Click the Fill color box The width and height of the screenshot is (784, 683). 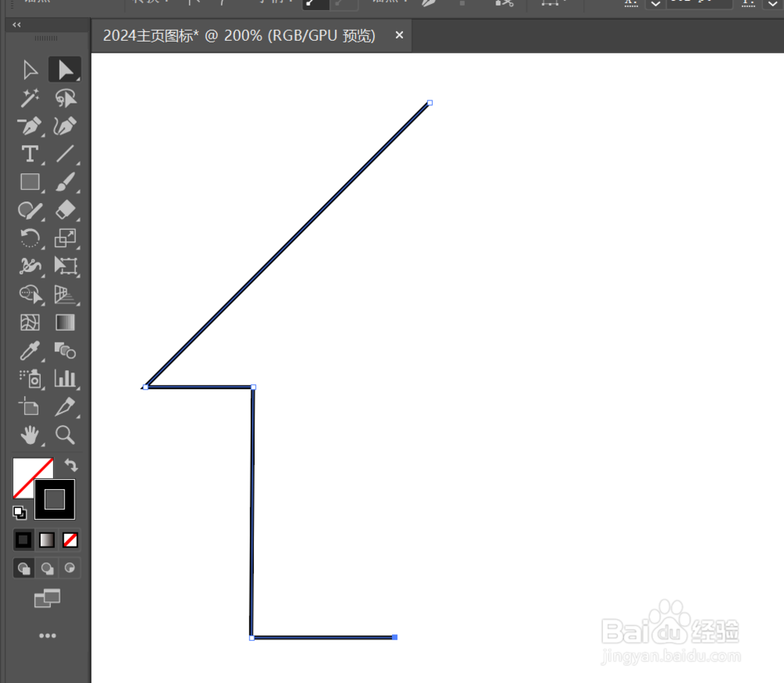pos(25,473)
